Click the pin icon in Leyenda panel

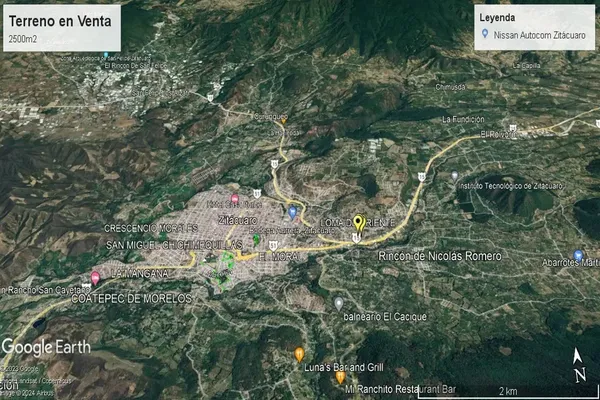485,33
